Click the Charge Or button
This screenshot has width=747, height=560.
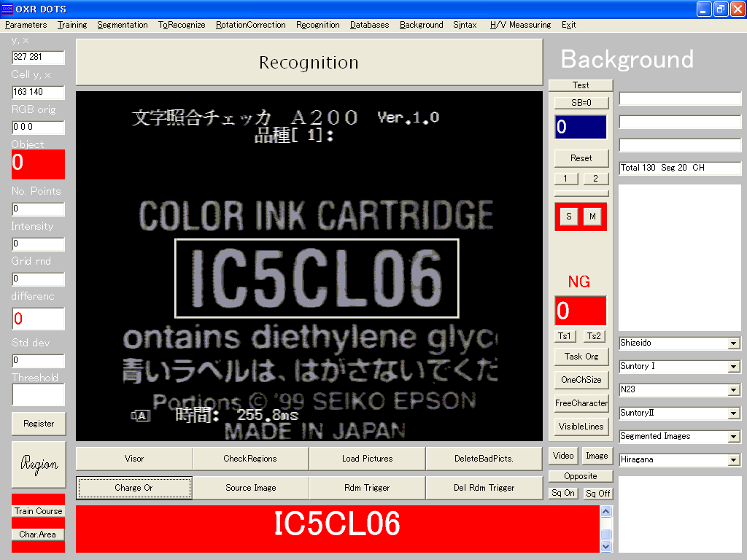click(x=134, y=488)
